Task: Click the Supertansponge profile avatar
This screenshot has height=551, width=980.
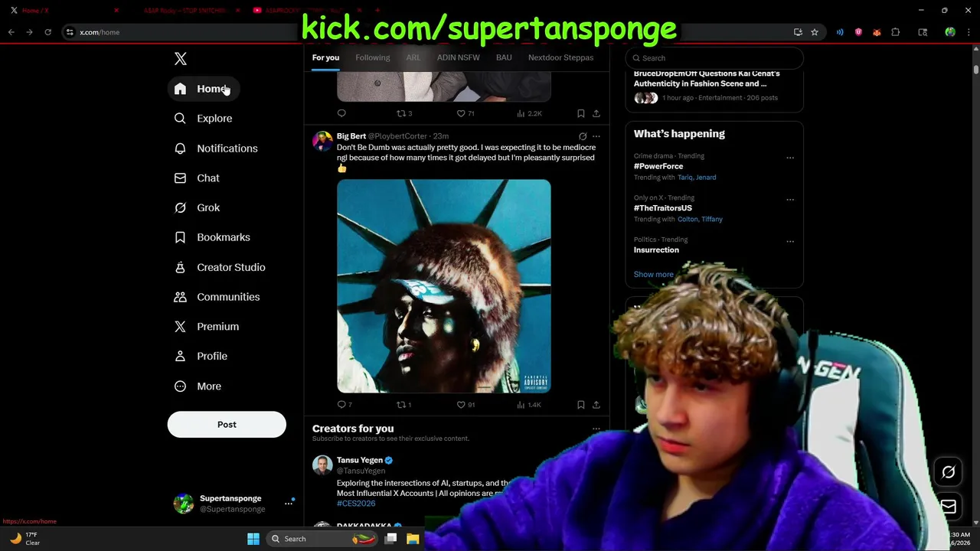Action: coord(184,504)
